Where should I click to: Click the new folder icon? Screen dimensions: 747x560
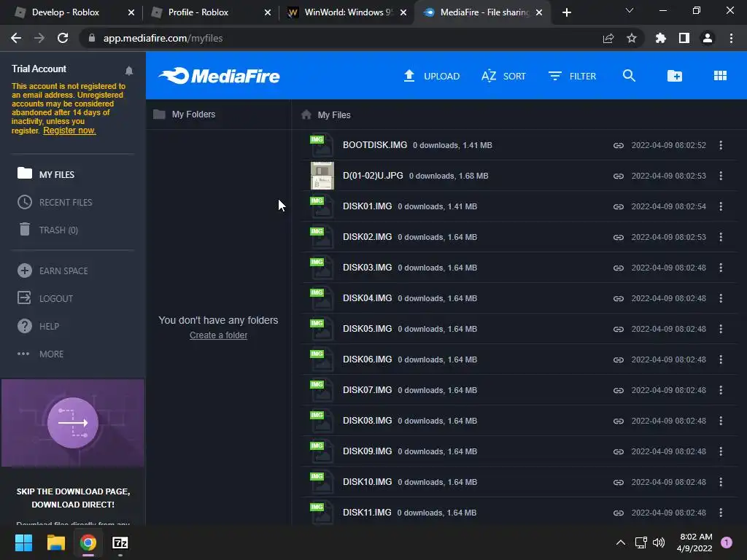point(674,76)
